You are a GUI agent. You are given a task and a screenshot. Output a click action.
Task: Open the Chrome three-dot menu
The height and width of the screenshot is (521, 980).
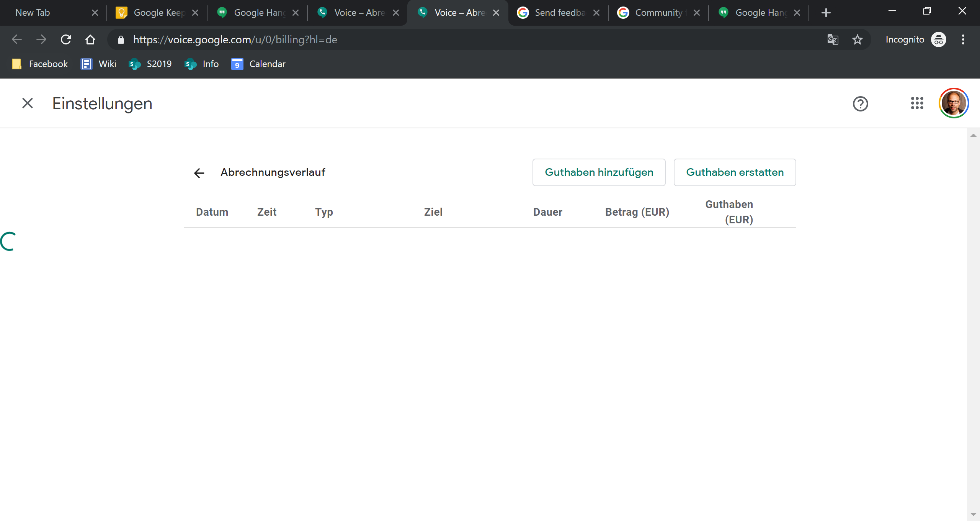click(x=963, y=39)
